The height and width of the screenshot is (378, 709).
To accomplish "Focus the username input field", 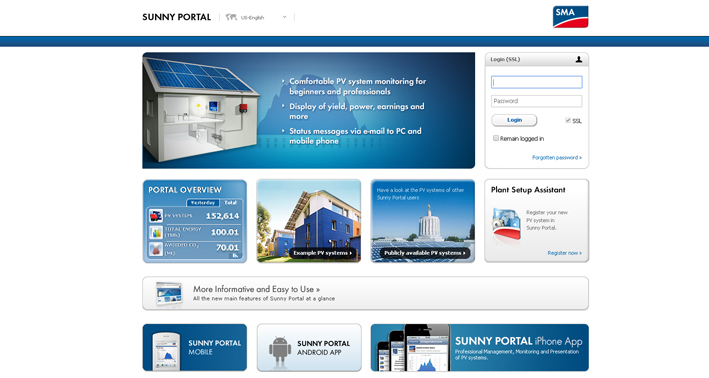I will (537, 82).
